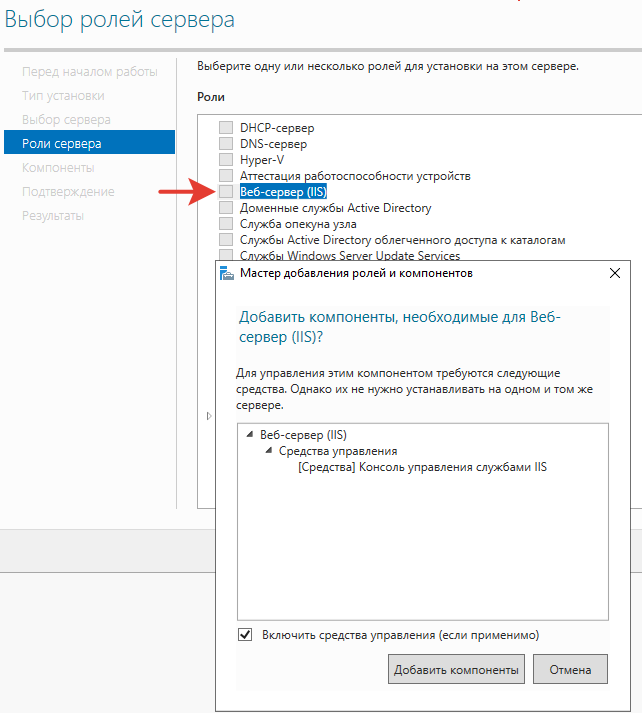This screenshot has width=642, height=713.
Task: Go to the Тип установки step
Action: pyautogui.click(x=63, y=95)
